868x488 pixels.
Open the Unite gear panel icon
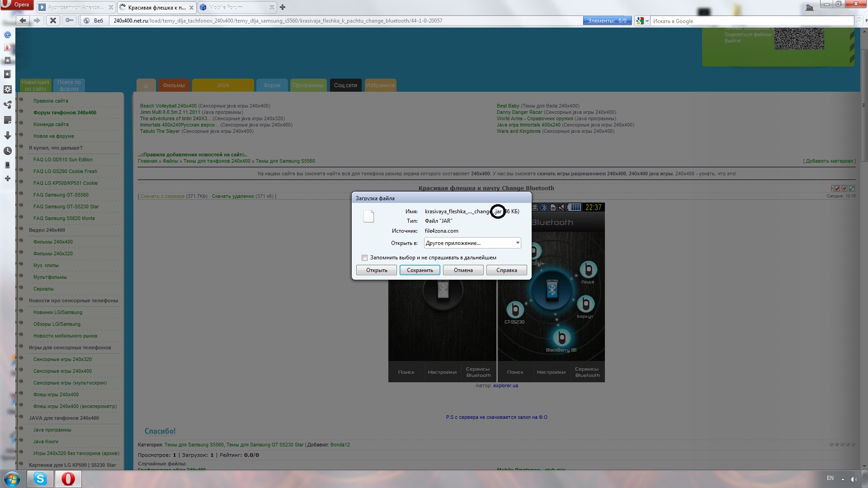pyautogui.click(x=8, y=89)
